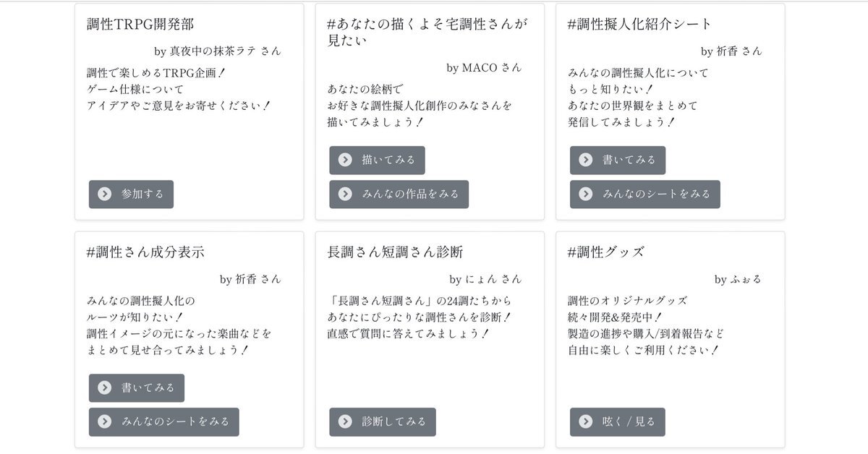Screen dimensions: 868x454
Task: Click author name 真夜中の抹茶ラテ さん
Action: tap(225, 51)
